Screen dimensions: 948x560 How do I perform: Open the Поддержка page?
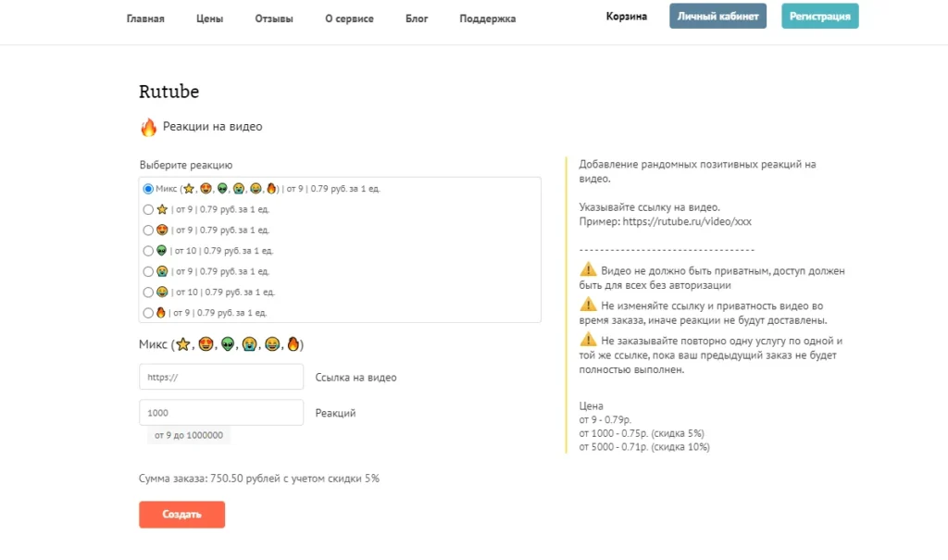tap(487, 19)
